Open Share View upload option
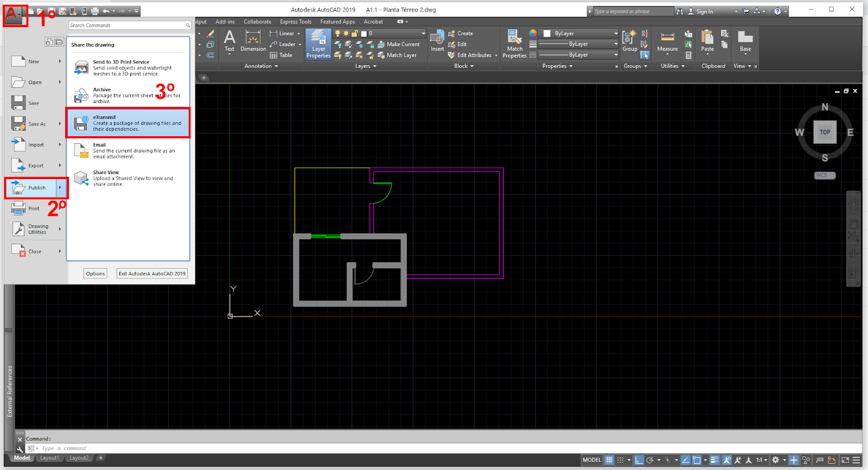Screen dimensions: 868x470 128,178
